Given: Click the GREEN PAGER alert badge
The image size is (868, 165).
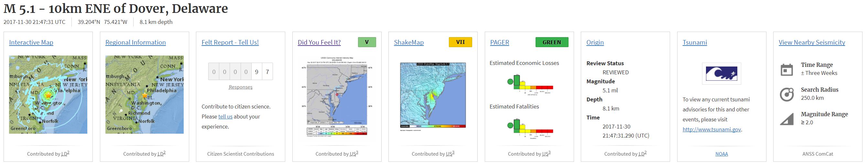Looking at the screenshot, I should (552, 42).
